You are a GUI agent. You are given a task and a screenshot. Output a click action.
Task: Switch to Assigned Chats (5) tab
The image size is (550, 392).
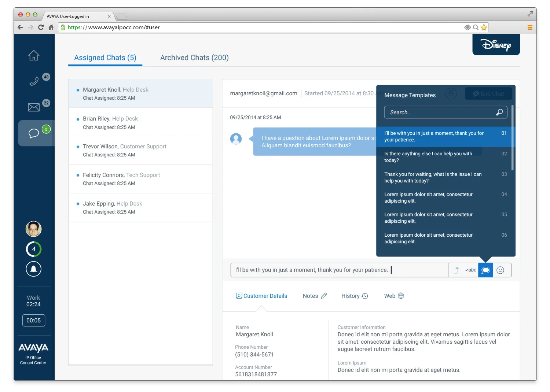coord(105,58)
